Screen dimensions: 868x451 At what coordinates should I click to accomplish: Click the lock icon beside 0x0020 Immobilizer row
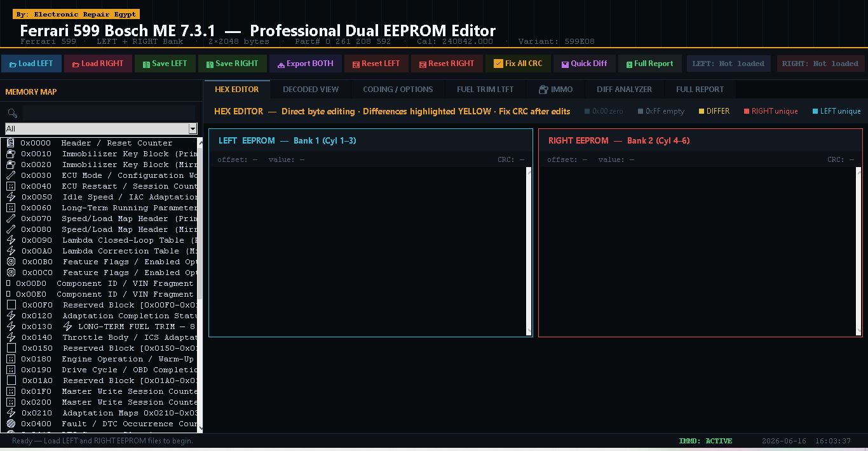11,165
